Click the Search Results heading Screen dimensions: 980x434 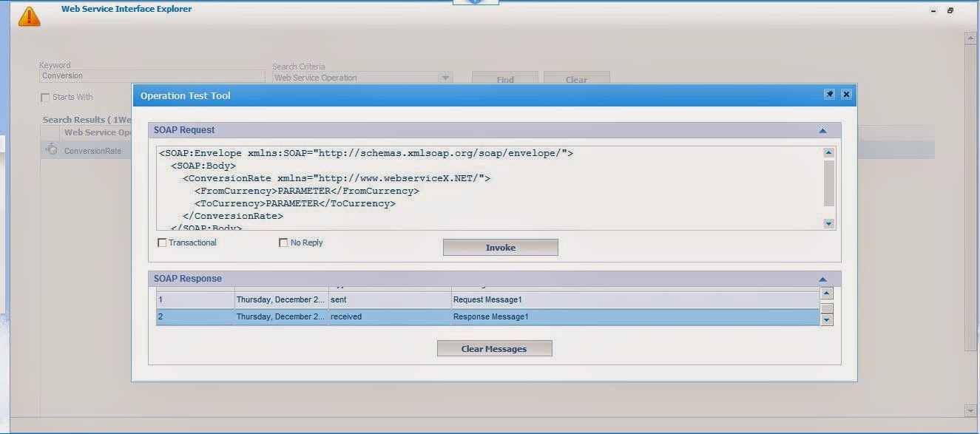tap(87, 120)
